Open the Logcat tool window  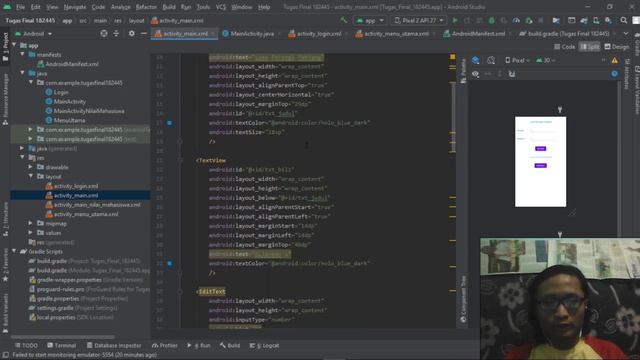(264, 345)
